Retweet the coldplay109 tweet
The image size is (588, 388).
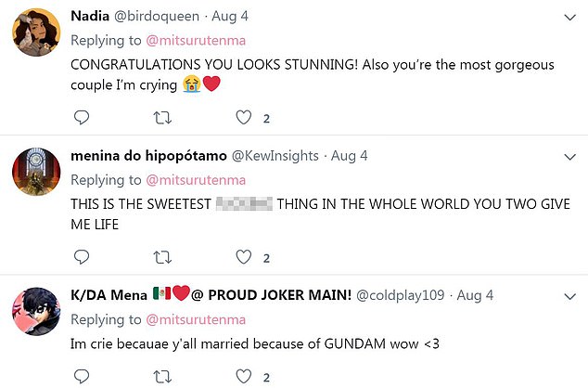(x=163, y=378)
